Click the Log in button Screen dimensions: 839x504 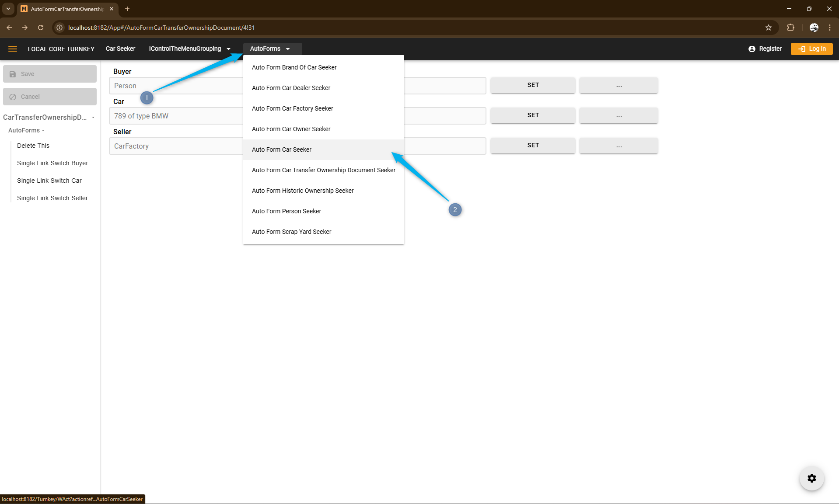pos(811,49)
